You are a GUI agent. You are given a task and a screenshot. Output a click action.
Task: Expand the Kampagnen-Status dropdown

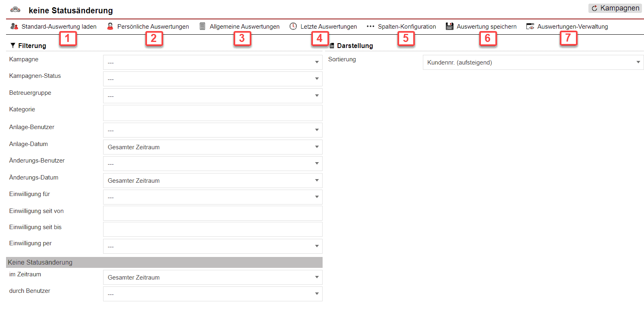coord(212,79)
